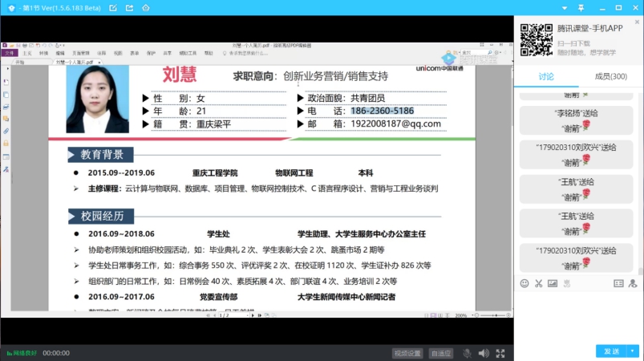Toggle the microphone mute icon
The width and height of the screenshot is (644, 361).
tap(467, 353)
